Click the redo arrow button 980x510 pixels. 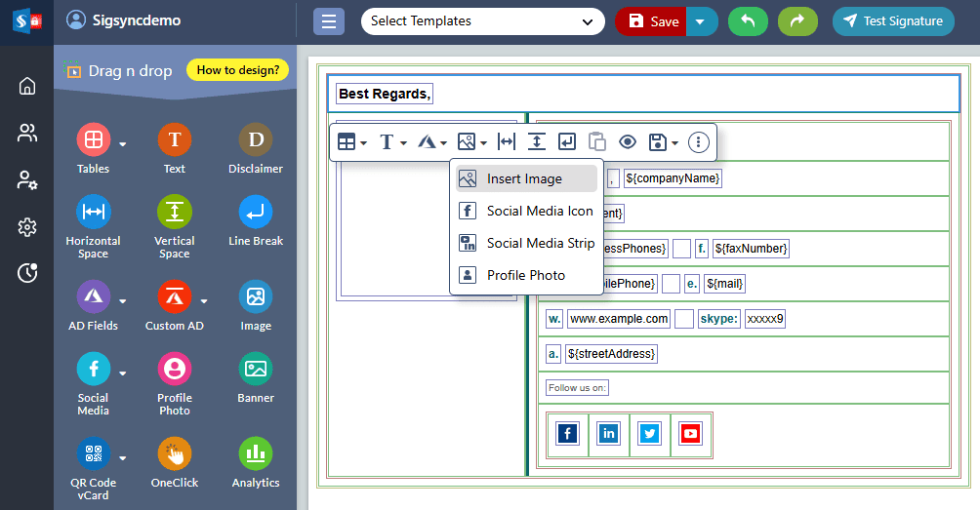tap(797, 21)
